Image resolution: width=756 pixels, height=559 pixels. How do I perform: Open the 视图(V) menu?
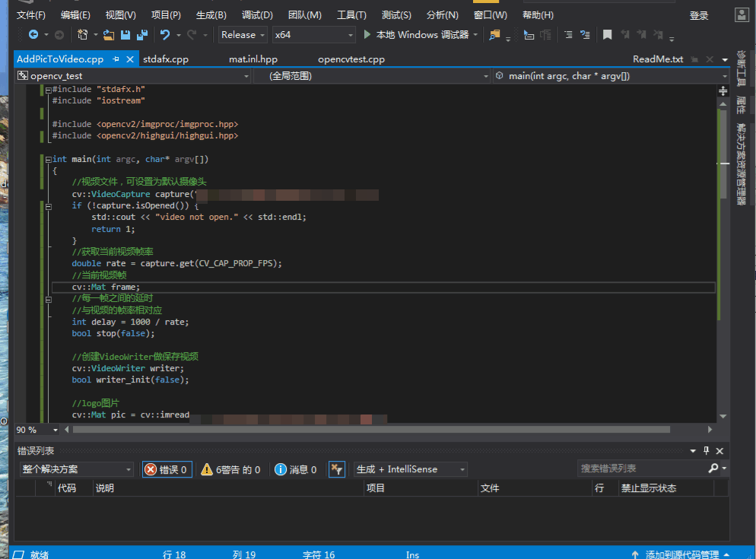pos(120,15)
